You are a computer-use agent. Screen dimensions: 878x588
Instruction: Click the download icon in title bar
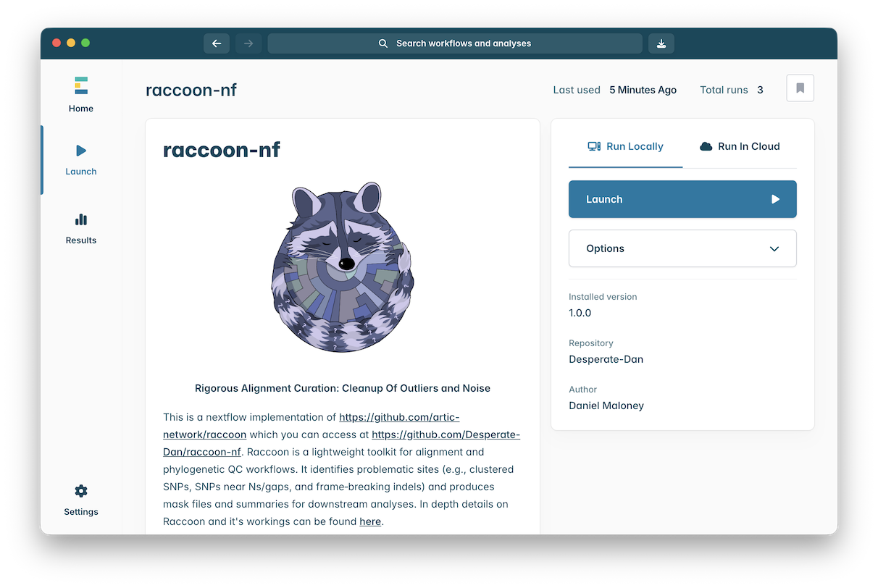(661, 43)
